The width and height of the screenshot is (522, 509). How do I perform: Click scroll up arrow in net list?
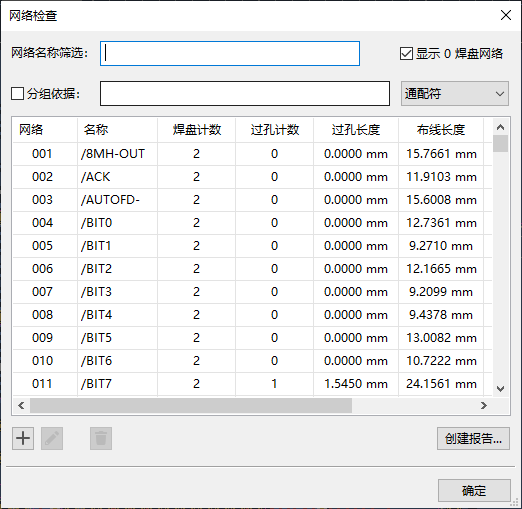[x=500, y=127]
